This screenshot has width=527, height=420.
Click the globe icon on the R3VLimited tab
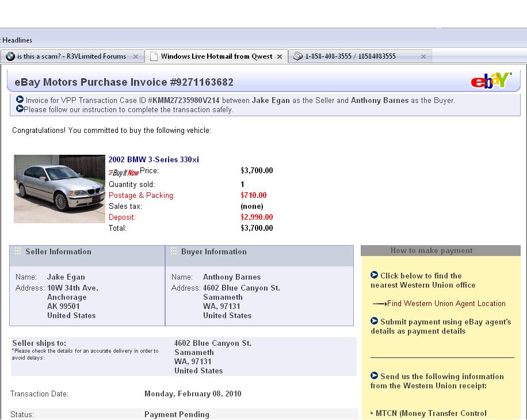[x=10, y=56]
